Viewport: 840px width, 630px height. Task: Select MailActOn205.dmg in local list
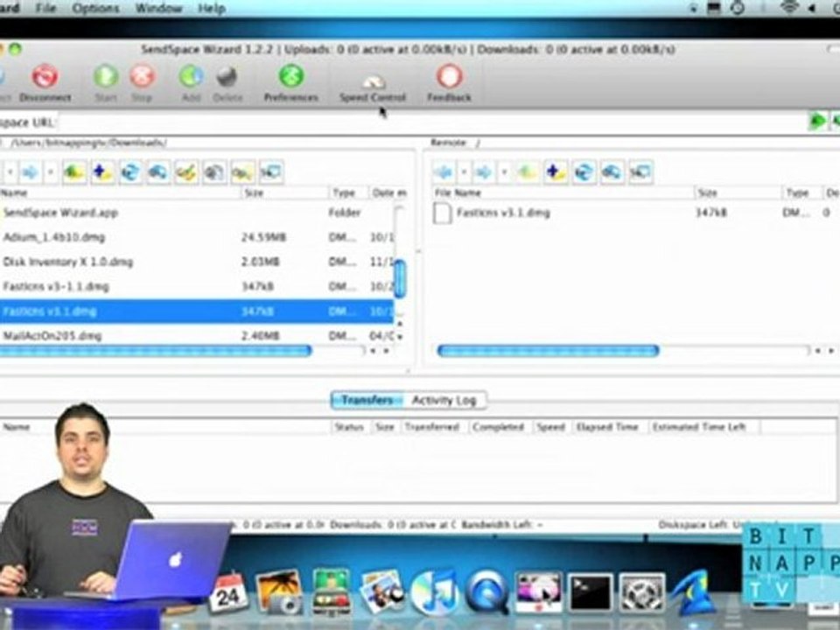pos(197,336)
